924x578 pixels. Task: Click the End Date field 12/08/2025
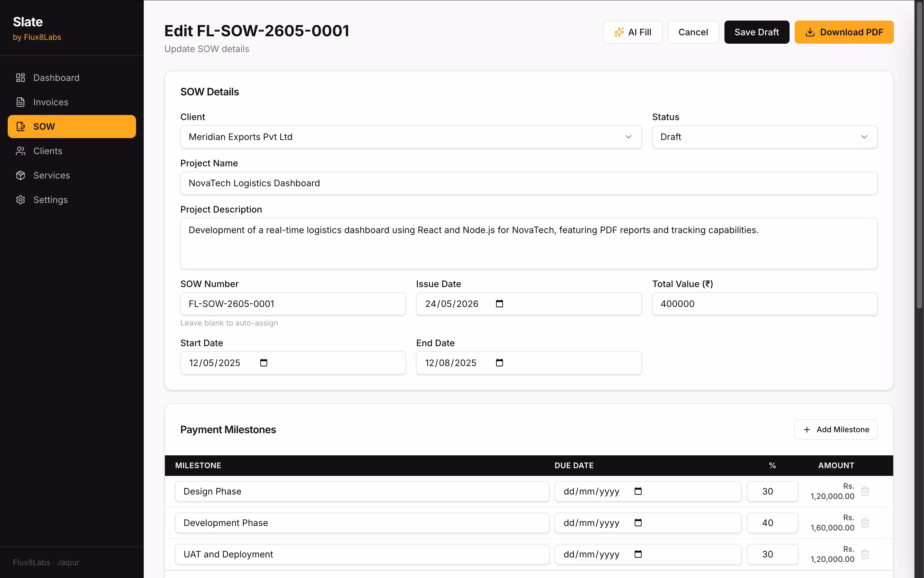pyautogui.click(x=529, y=363)
